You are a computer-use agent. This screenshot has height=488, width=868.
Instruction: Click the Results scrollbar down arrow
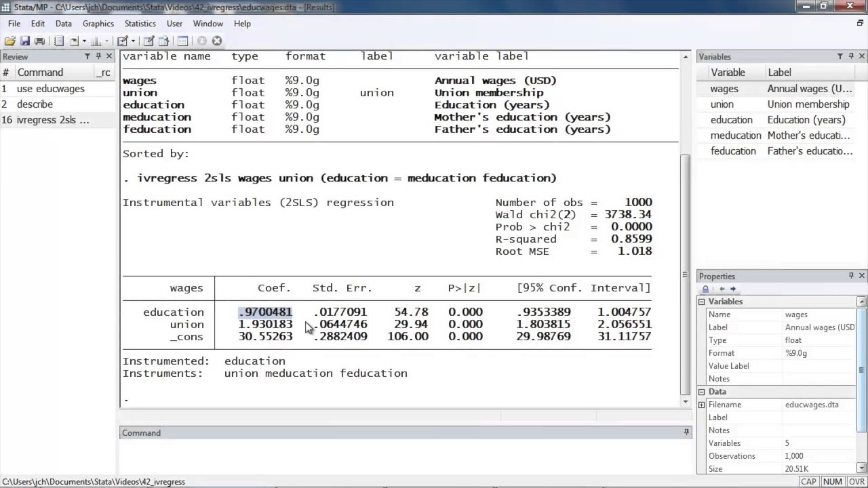pos(685,401)
